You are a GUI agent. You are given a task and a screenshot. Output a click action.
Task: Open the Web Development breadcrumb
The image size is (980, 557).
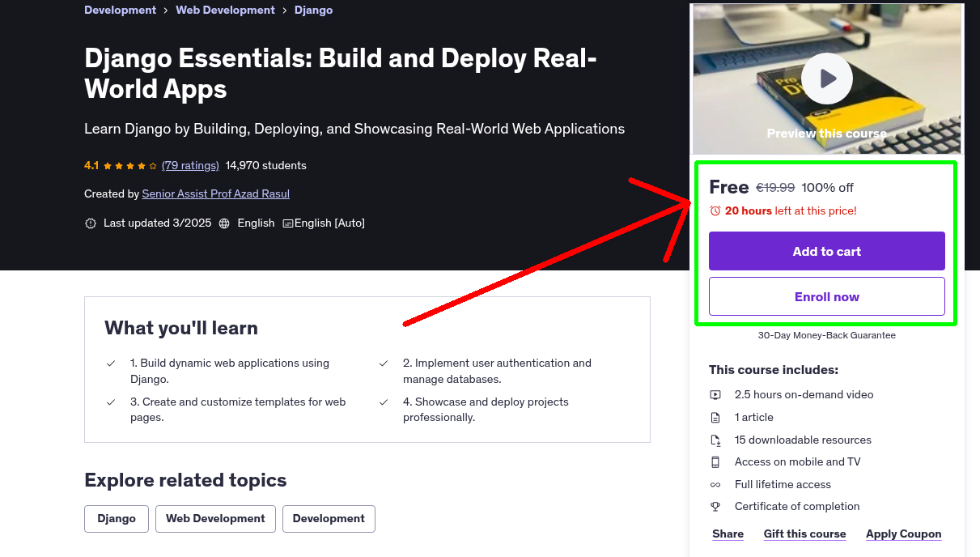click(x=225, y=11)
